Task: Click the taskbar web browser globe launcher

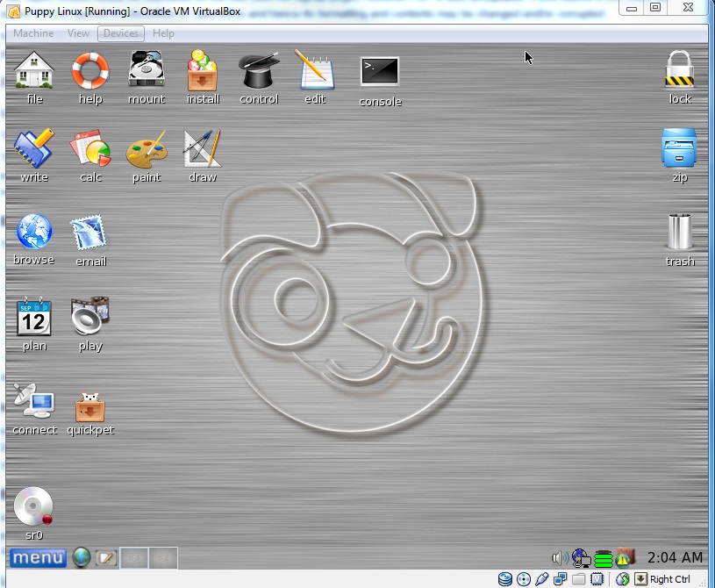Action: 82,558
